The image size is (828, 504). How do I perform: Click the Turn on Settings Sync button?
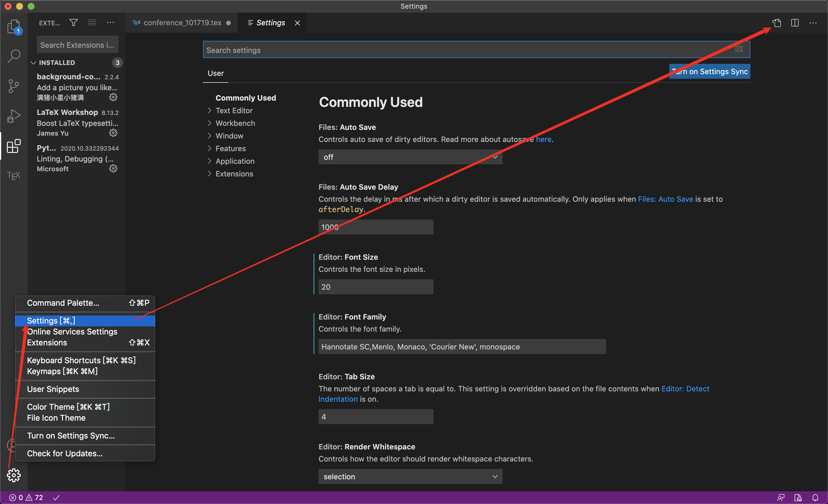[x=709, y=71]
